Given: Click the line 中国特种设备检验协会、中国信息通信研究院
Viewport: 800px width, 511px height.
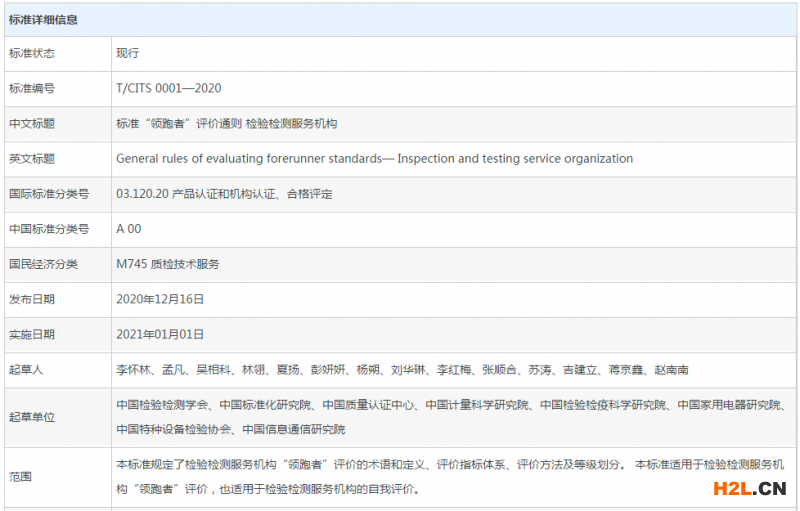Looking at the screenshot, I should [231, 429].
